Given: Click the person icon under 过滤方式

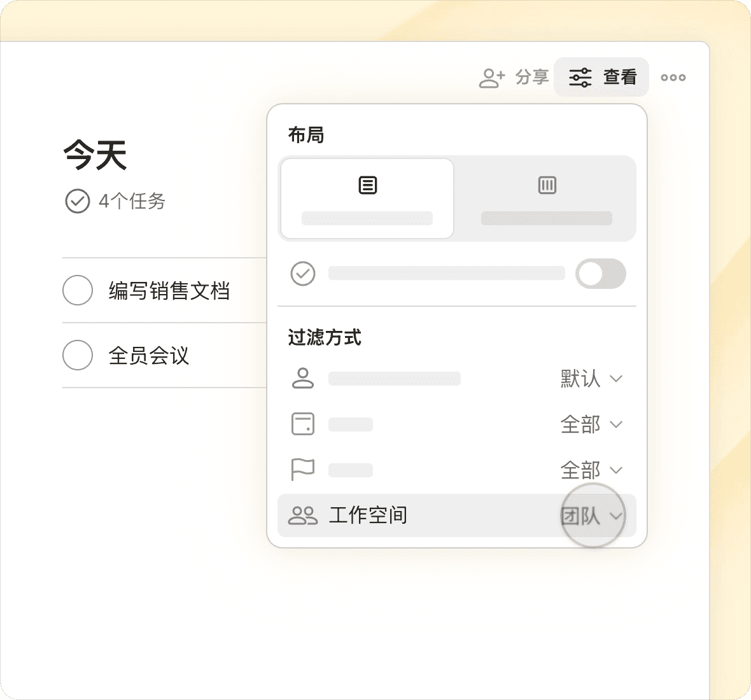Looking at the screenshot, I should tap(302, 378).
